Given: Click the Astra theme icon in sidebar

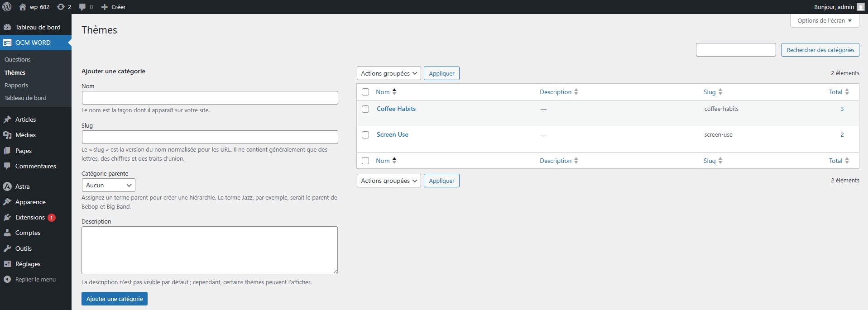Looking at the screenshot, I should 7,186.
